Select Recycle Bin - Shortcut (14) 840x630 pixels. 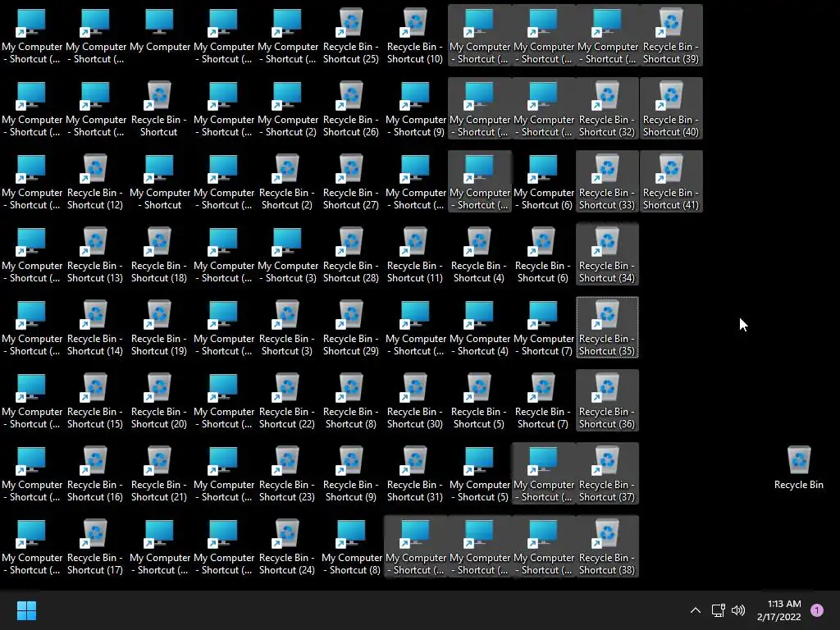point(95,328)
